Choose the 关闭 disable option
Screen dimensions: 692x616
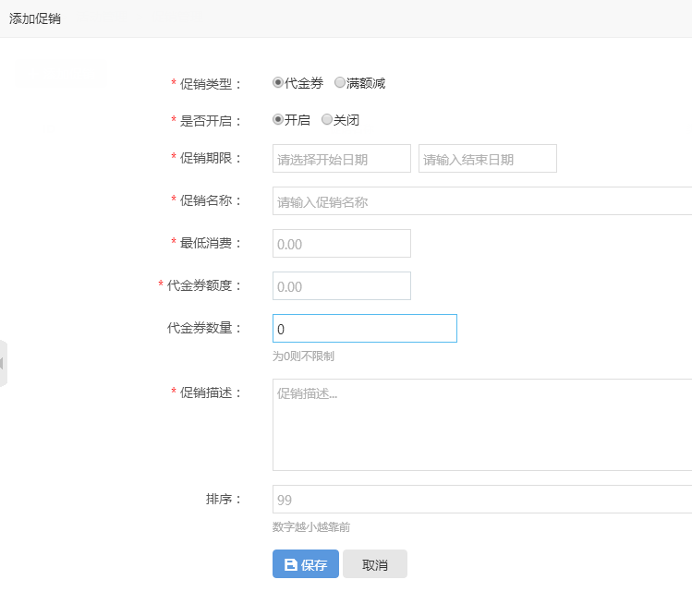pos(326,119)
